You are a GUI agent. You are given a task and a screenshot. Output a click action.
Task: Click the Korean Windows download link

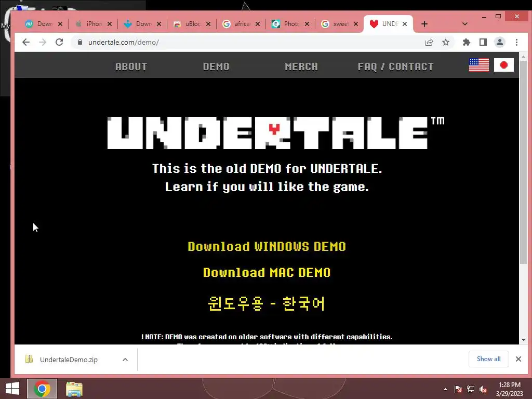(x=267, y=303)
